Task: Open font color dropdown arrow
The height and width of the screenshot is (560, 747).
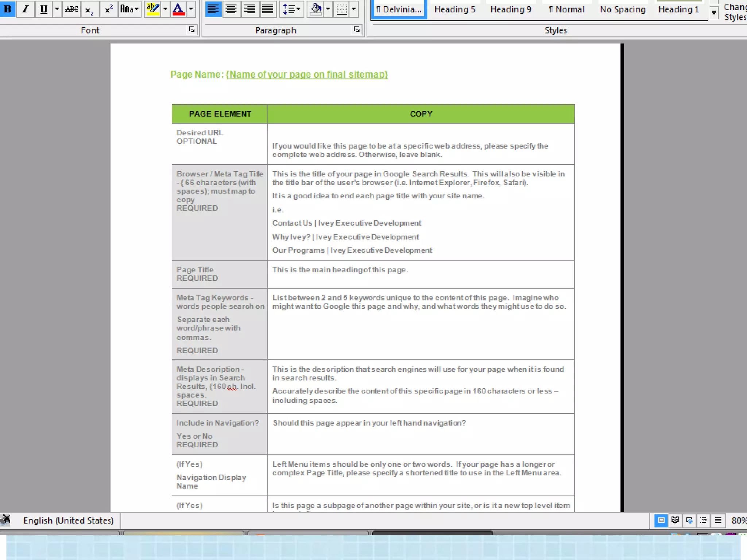Action: pos(191,9)
